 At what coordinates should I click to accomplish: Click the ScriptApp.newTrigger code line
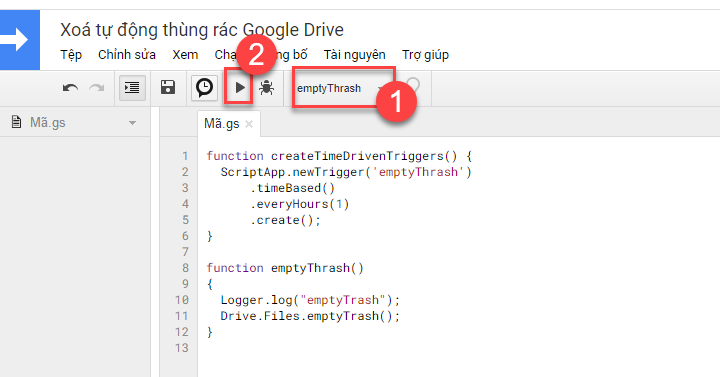(346, 172)
